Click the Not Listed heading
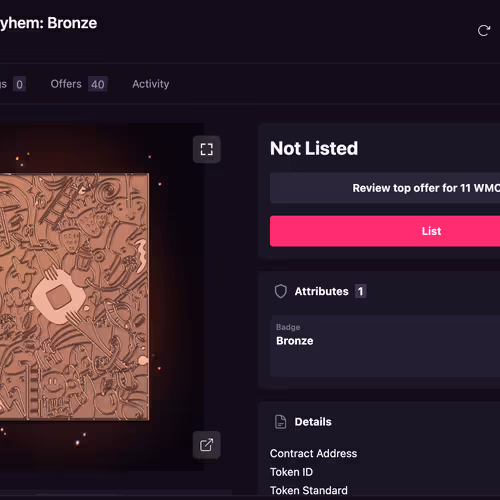This screenshot has height=500, width=500. point(314,148)
